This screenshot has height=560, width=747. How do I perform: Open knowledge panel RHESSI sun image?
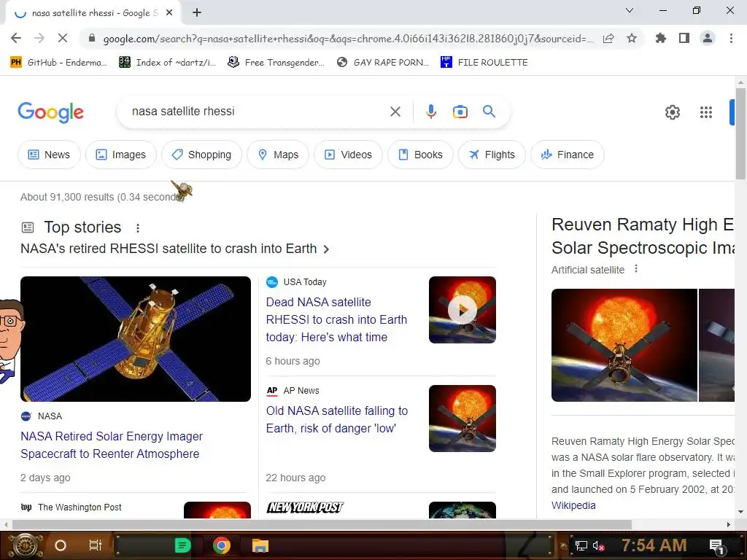pyautogui.click(x=624, y=345)
